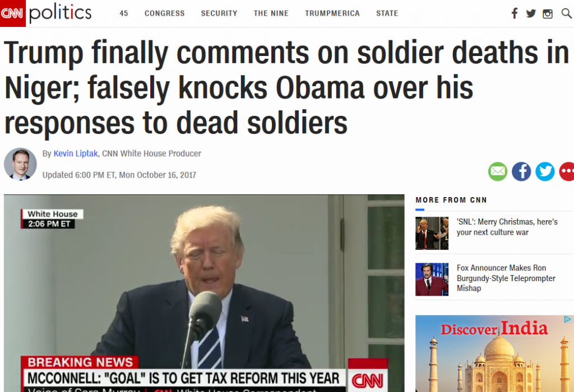Click the AdChoices icon on India ad
The height and width of the screenshot is (392, 574).
(x=567, y=320)
